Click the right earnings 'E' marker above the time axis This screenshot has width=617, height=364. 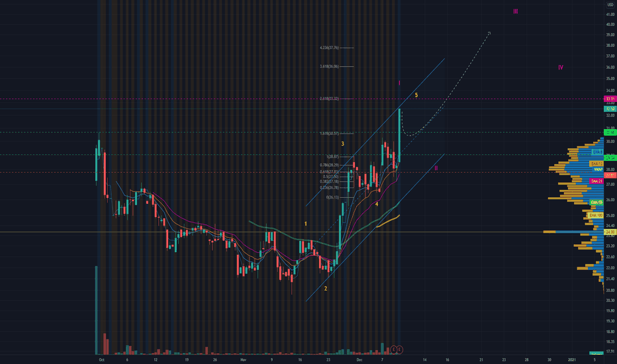coord(400,349)
